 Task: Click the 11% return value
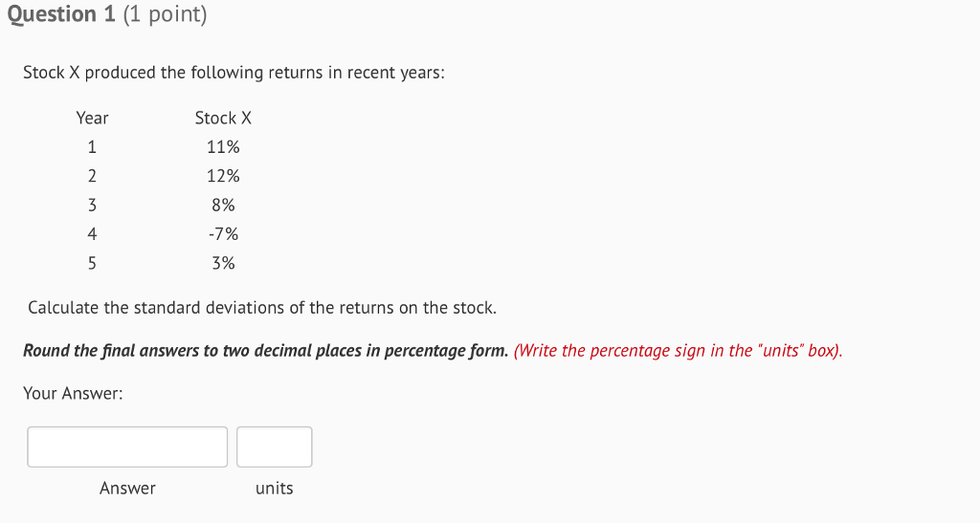pos(223,147)
